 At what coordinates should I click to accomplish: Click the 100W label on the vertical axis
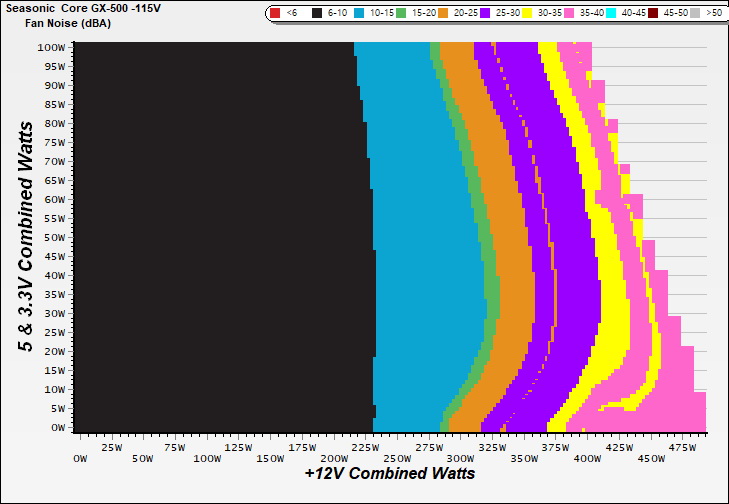pos(51,47)
